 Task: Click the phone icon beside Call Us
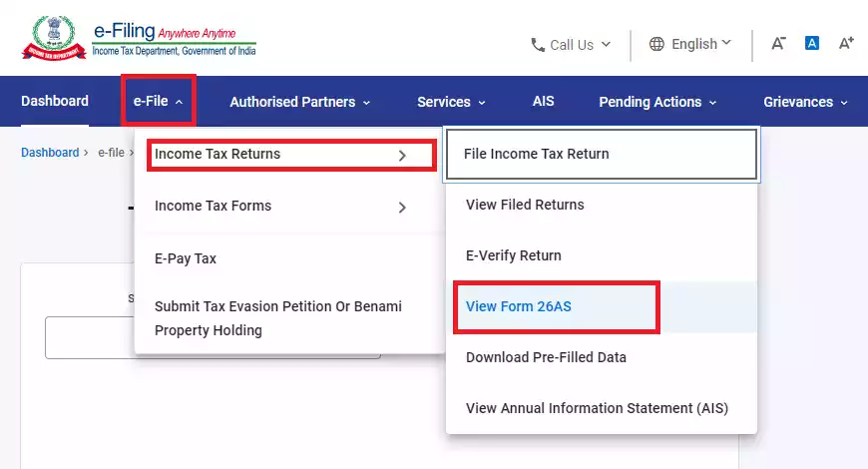point(538,45)
